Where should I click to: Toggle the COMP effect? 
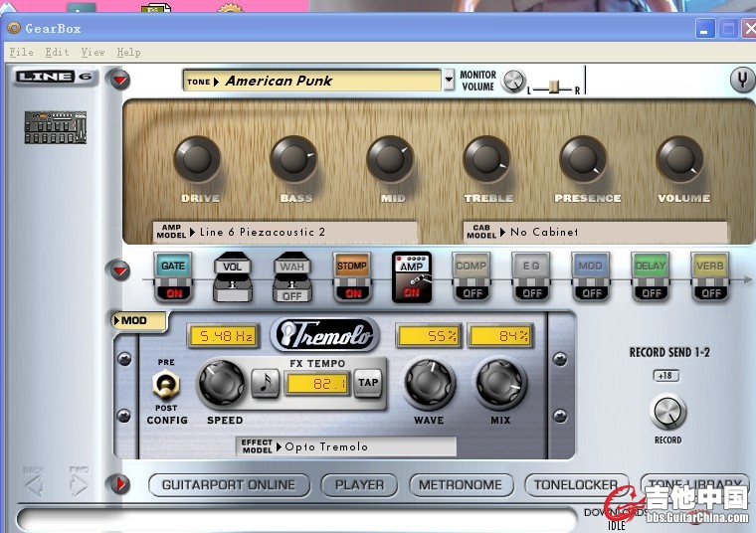coord(472,277)
